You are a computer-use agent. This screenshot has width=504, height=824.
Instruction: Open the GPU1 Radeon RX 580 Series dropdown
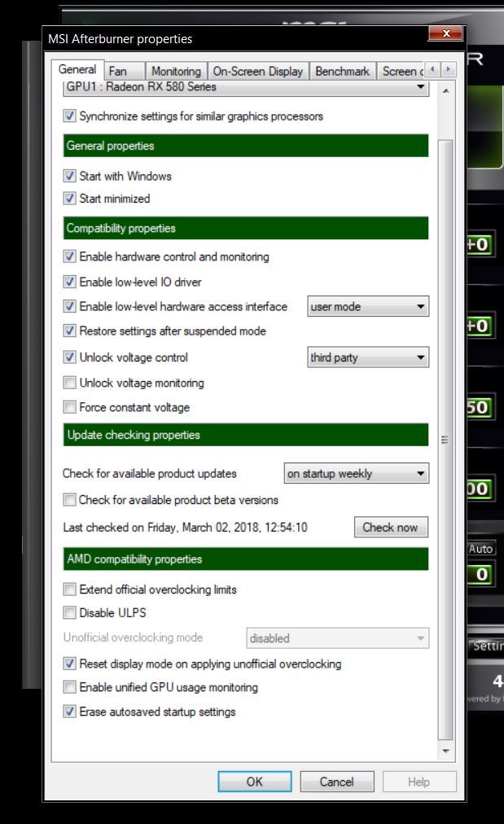[246, 87]
